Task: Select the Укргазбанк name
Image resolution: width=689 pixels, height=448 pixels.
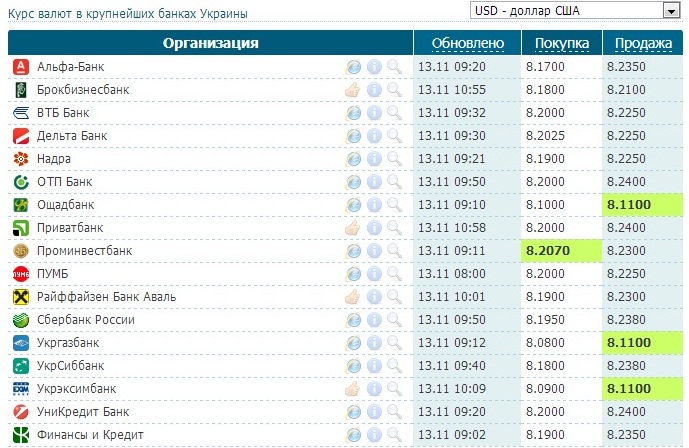Action: pos(68,343)
